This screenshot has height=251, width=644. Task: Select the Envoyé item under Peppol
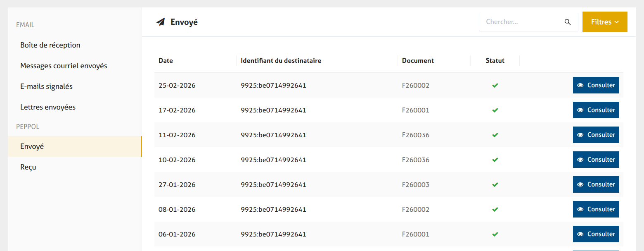(x=32, y=146)
